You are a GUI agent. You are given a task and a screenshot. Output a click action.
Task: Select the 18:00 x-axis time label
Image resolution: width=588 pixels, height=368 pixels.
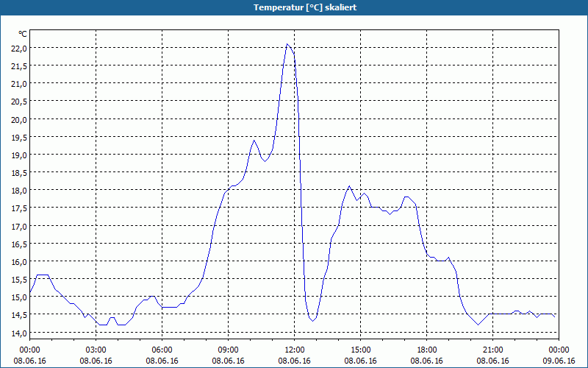pyautogui.click(x=427, y=350)
